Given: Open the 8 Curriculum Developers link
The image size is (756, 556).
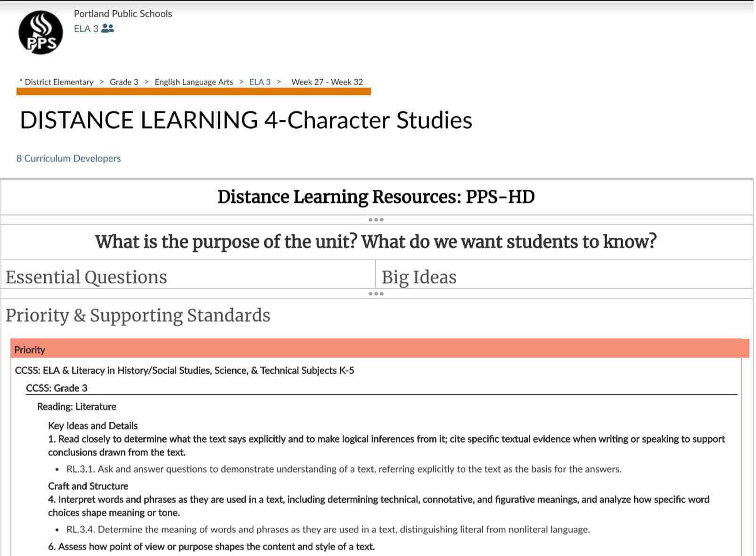Looking at the screenshot, I should [x=68, y=158].
